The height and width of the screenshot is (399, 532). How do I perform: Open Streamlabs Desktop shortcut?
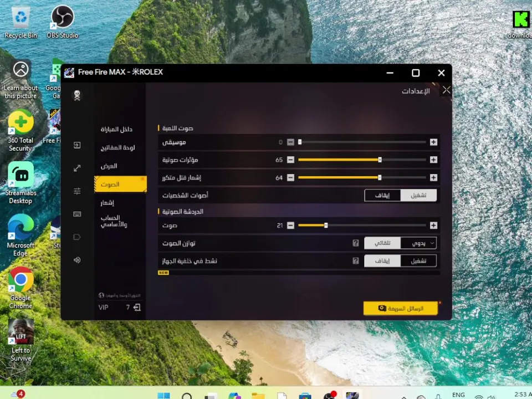[x=21, y=183]
